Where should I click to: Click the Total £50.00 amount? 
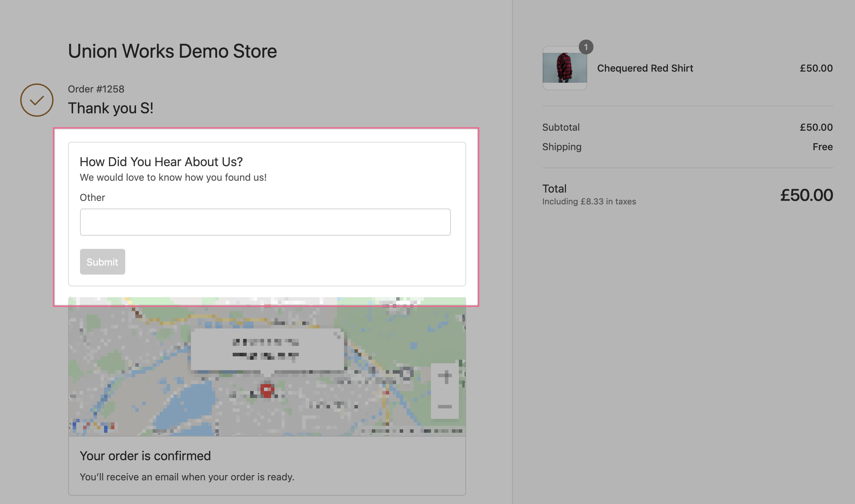point(806,195)
